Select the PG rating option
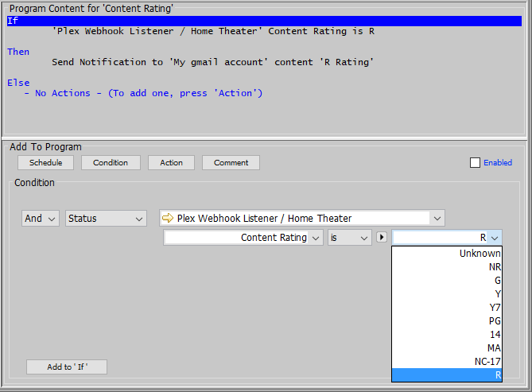The height and width of the screenshot is (392, 532). [x=493, y=321]
